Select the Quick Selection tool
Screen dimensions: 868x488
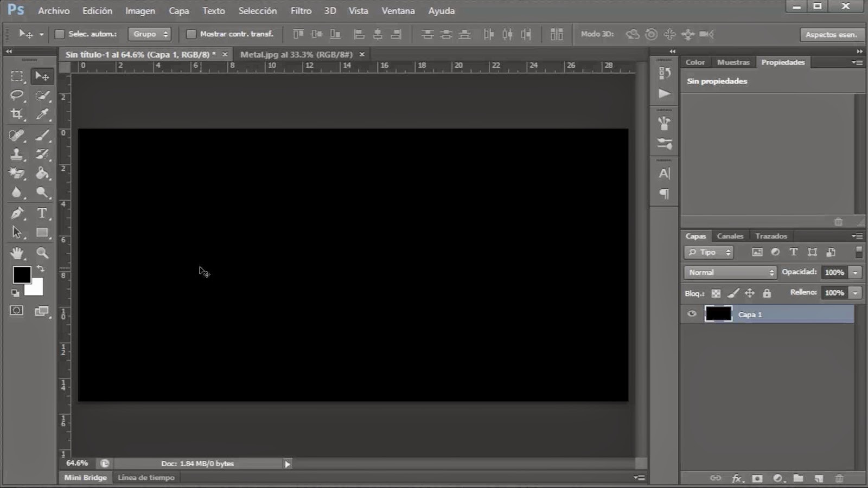click(42, 95)
